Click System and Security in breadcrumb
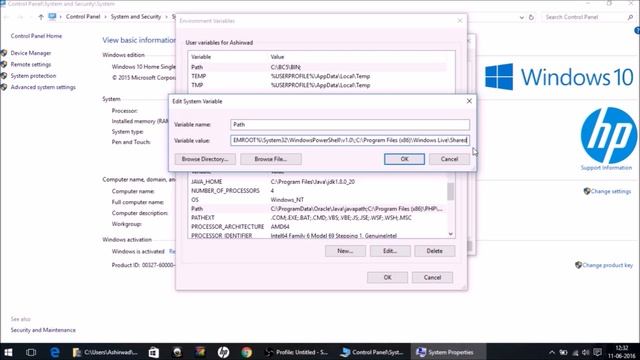 tap(136, 17)
